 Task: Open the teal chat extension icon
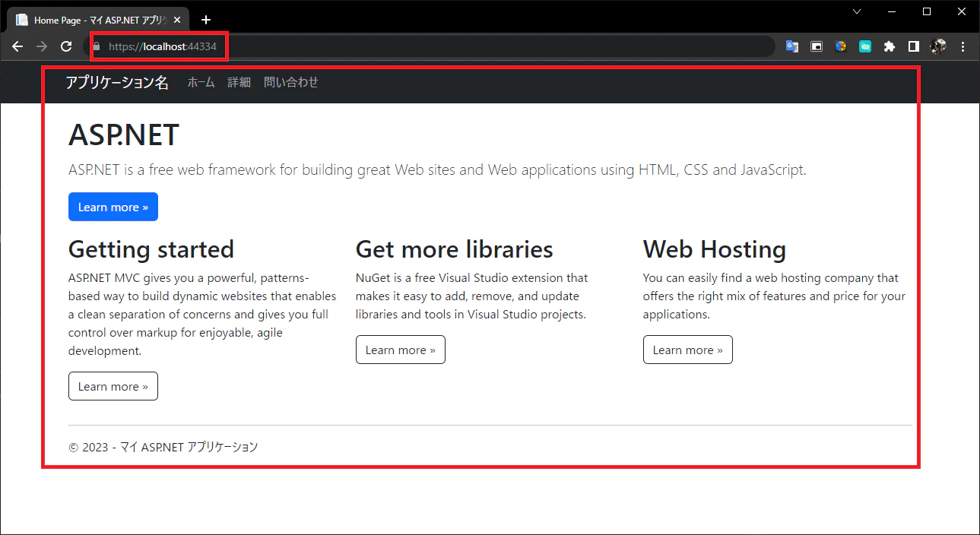tap(865, 46)
